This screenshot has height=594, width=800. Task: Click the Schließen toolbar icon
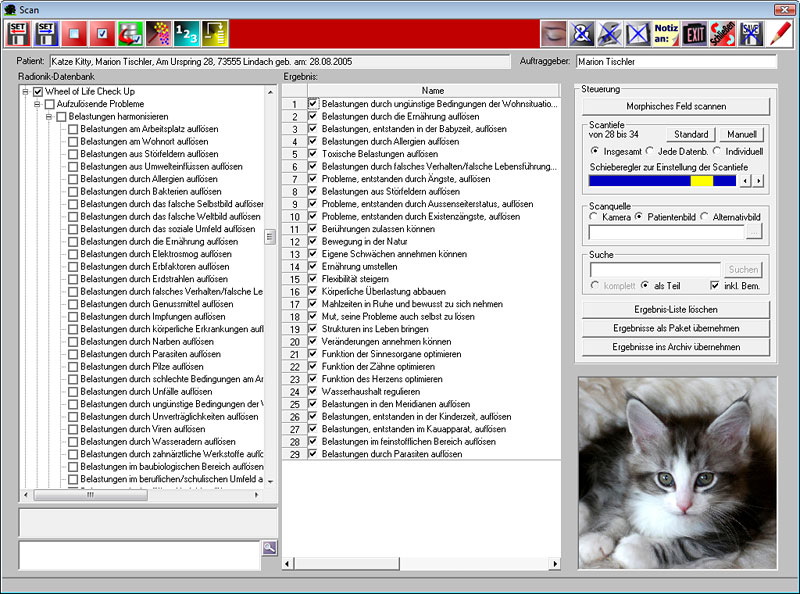coord(723,34)
